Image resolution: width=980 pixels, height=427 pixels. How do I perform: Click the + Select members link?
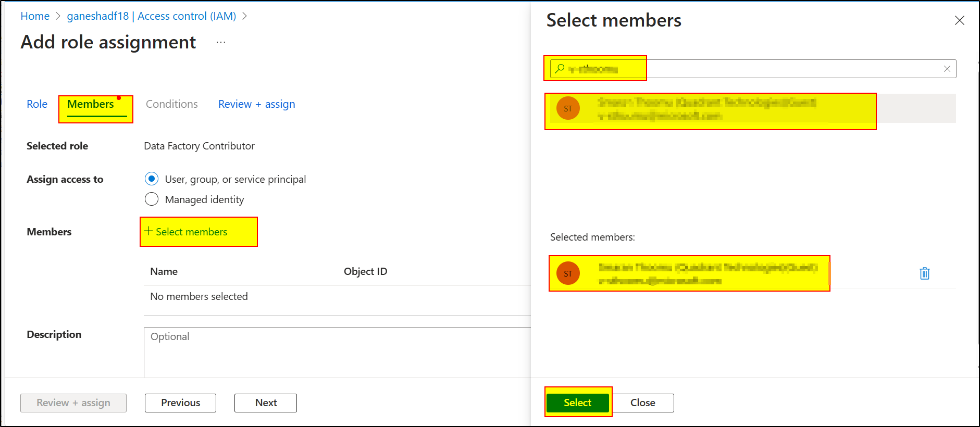click(186, 232)
